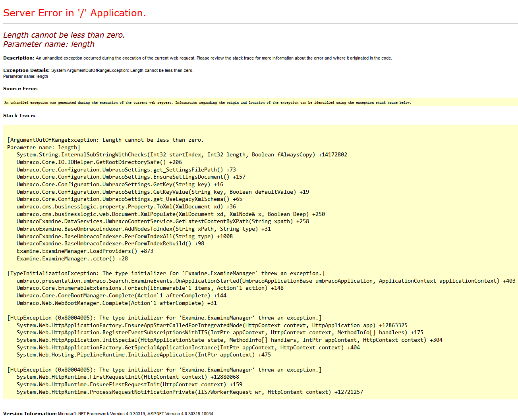
Task: Click the 'ProcessRequestNotificationPrivate' stack line
Action: [190, 392]
